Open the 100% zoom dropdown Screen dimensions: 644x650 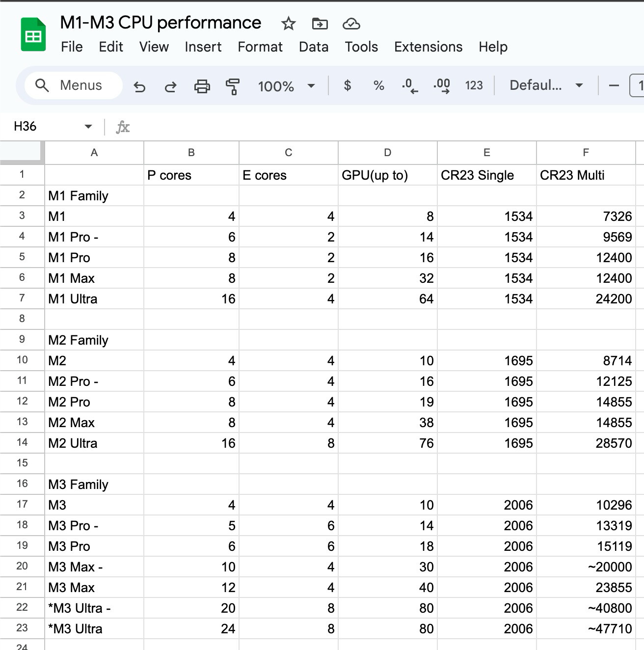(x=286, y=86)
